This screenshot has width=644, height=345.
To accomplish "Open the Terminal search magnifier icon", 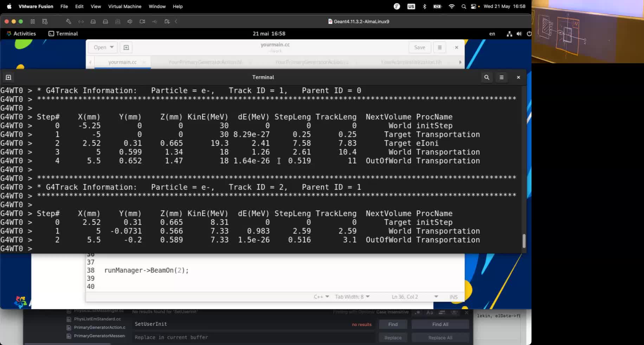I will (x=487, y=77).
